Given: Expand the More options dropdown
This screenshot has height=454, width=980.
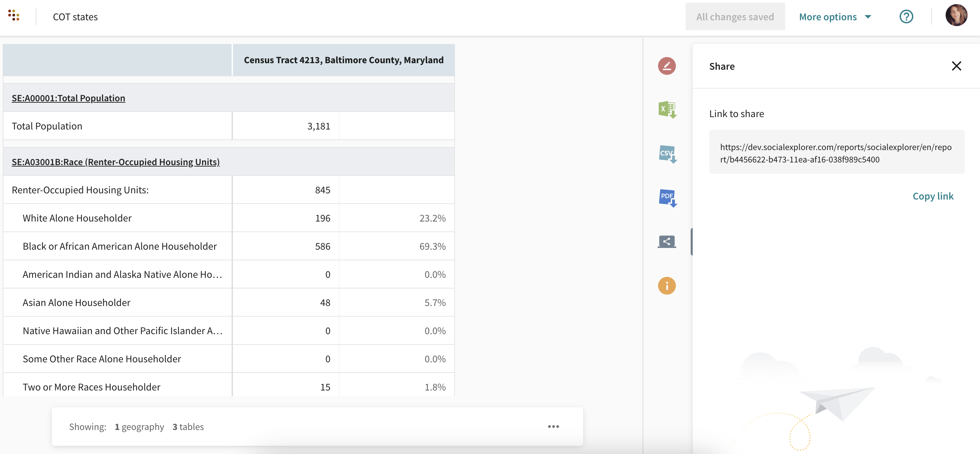Looking at the screenshot, I should pyautogui.click(x=835, y=17).
